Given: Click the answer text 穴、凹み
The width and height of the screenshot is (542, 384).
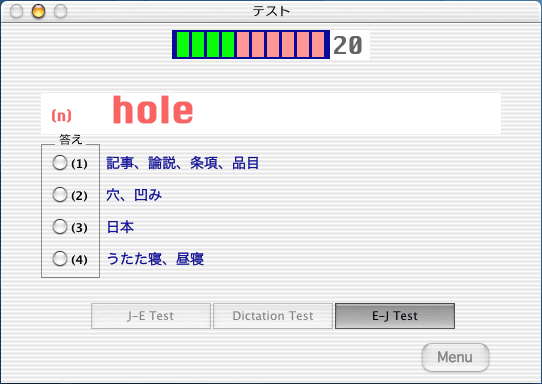Looking at the screenshot, I should point(134,195).
